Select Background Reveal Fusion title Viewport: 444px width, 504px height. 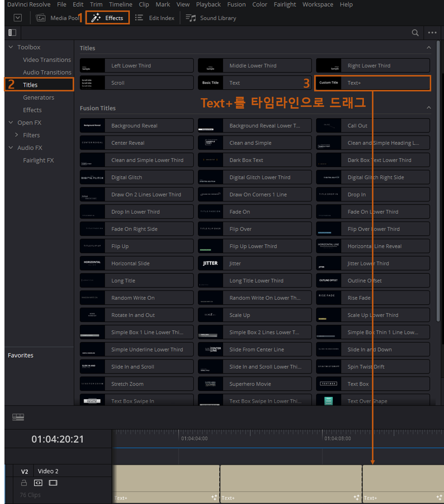(x=137, y=126)
